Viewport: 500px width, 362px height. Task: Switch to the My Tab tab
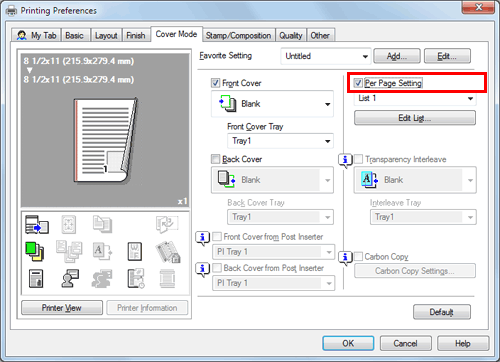pos(36,35)
